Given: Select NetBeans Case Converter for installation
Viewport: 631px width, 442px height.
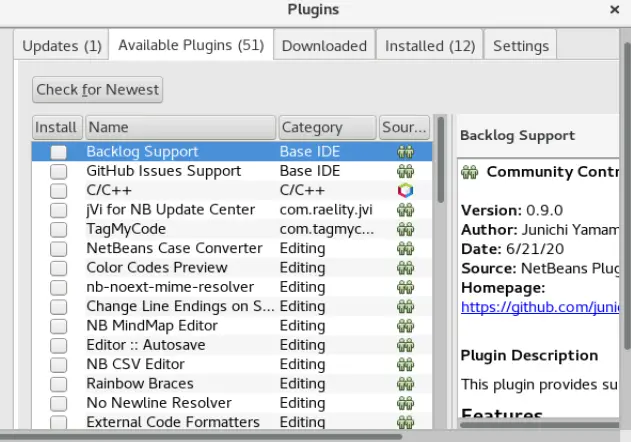Looking at the screenshot, I should [x=58, y=249].
